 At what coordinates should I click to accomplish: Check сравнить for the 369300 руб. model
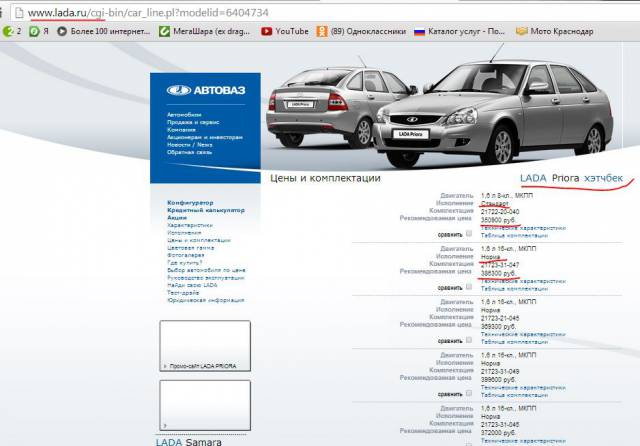click(x=468, y=340)
